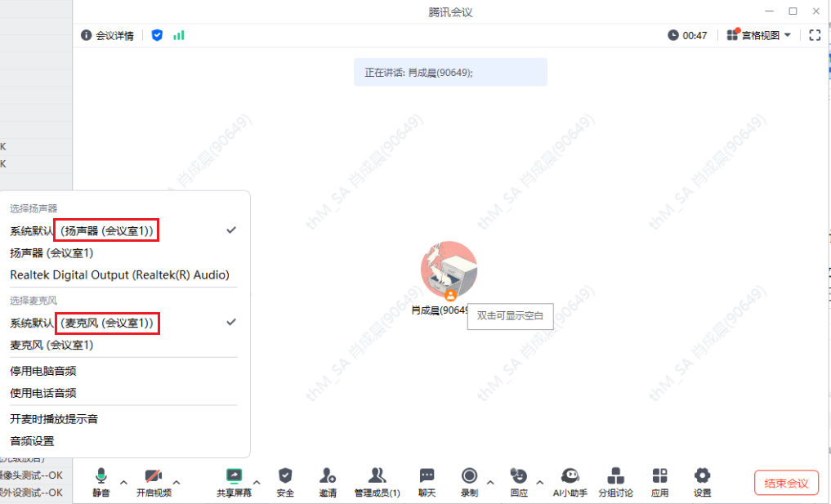Click the Invite (邀请) icon
The image size is (831, 504).
point(328,476)
